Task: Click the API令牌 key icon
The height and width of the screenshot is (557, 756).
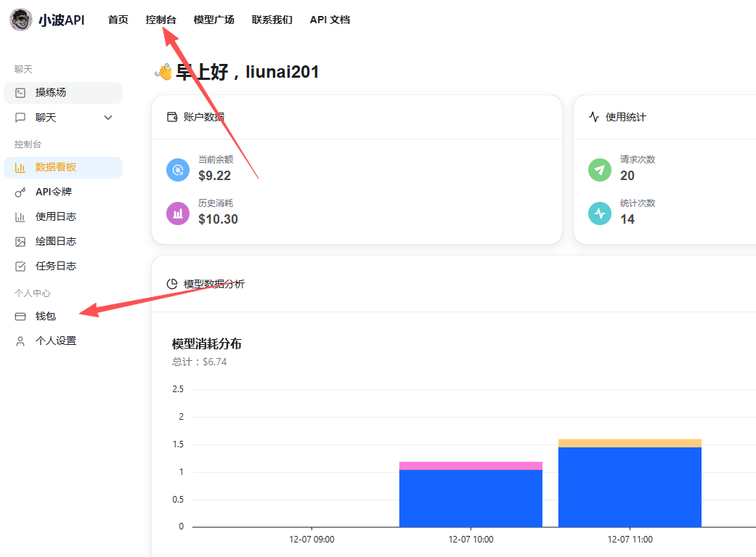Action: pos(20,192)
